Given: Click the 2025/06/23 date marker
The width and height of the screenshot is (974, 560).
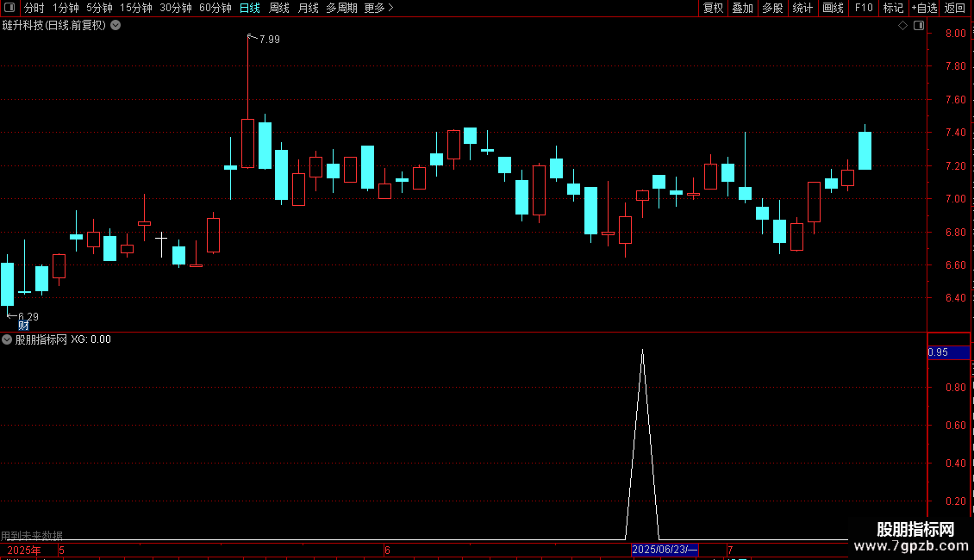Looking at the screenshot, I should (665, 550).
